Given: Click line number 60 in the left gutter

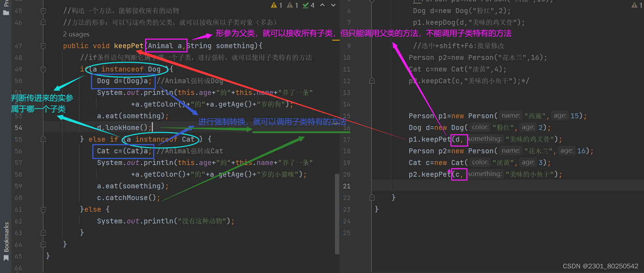Looking at the screenshot, I should pos(18,198).
